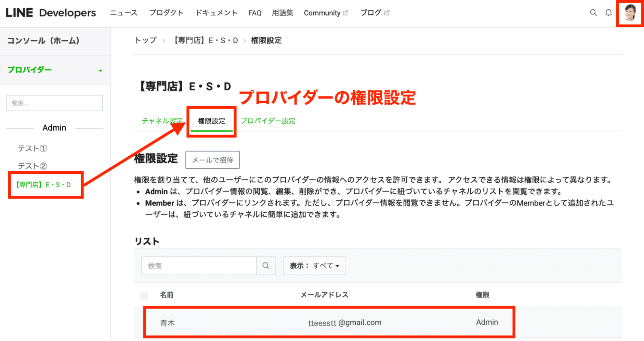Click the メールで招待 button
Image resolution: width=644 pixels, height=341 pixels.
coord(212,160)
